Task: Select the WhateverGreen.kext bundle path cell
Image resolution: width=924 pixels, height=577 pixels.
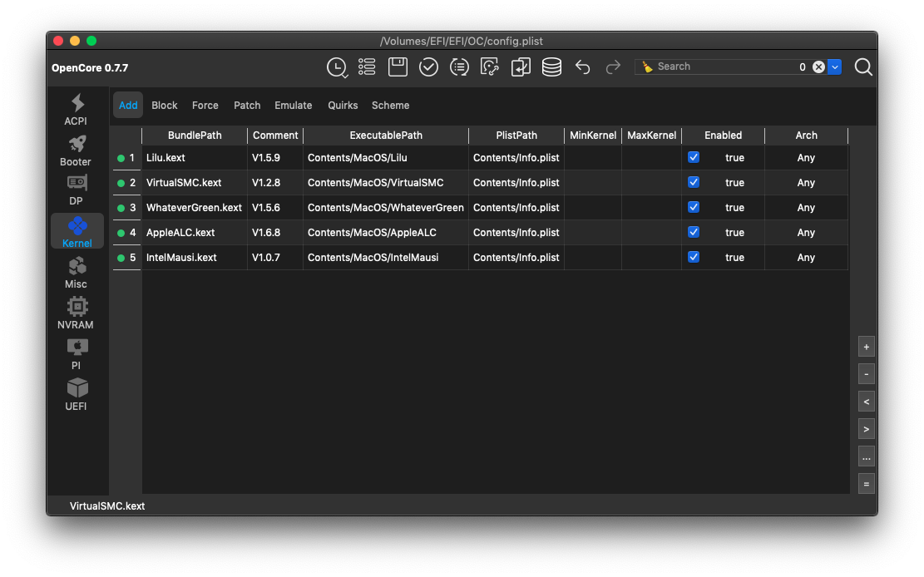Action: coord(195,208)
